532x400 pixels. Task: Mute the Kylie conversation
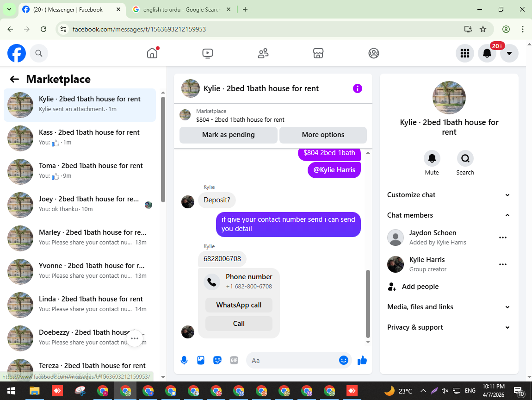(432, 159)
